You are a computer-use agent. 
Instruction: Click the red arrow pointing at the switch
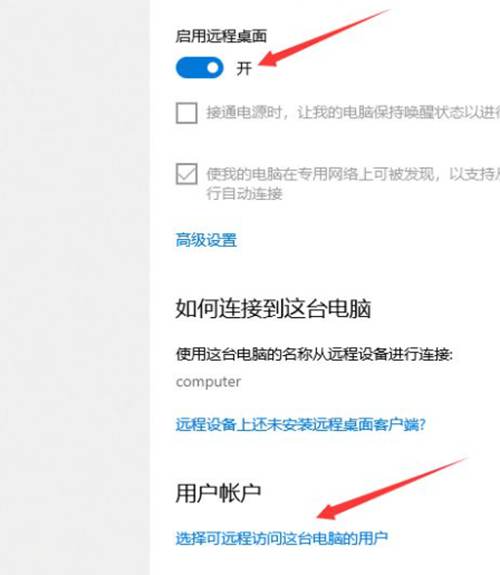tap(325, 38)
